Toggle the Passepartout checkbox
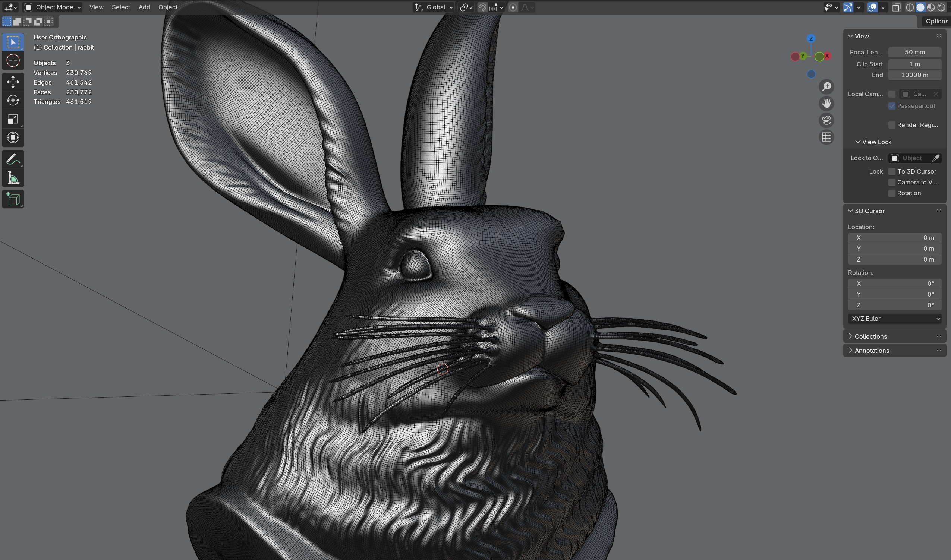Image resolution: width=951 pixels, height=560 pixels. [x=892, y=106]
